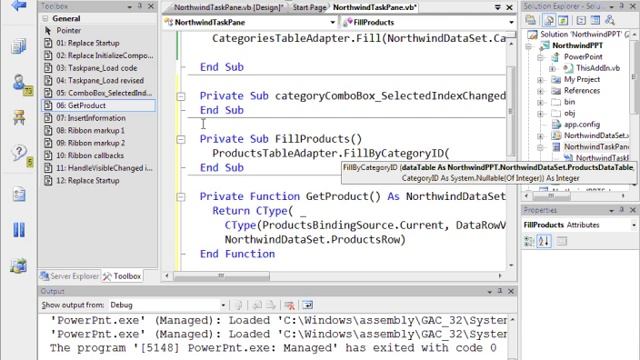Screen dimensions: 640x360
Task: Select 09: Ribbon markup 2 snippet
Action: tap(98, 143)
